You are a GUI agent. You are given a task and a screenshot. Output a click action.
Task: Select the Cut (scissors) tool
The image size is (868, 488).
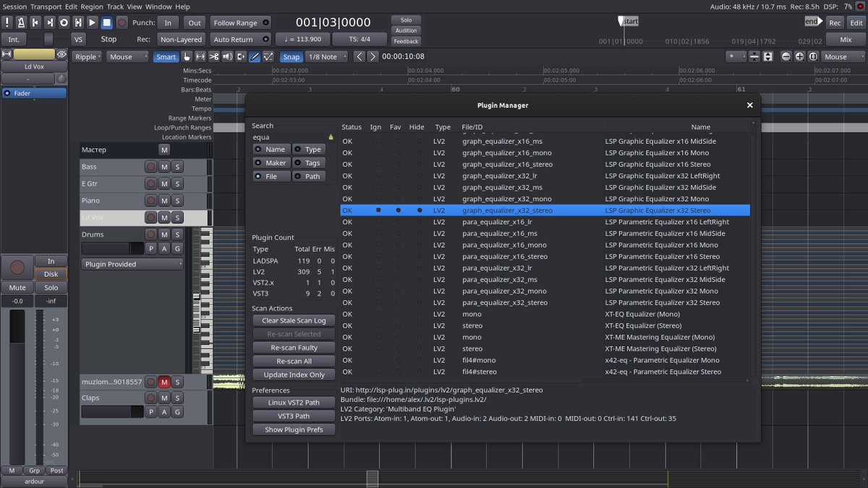pos(214,56)
